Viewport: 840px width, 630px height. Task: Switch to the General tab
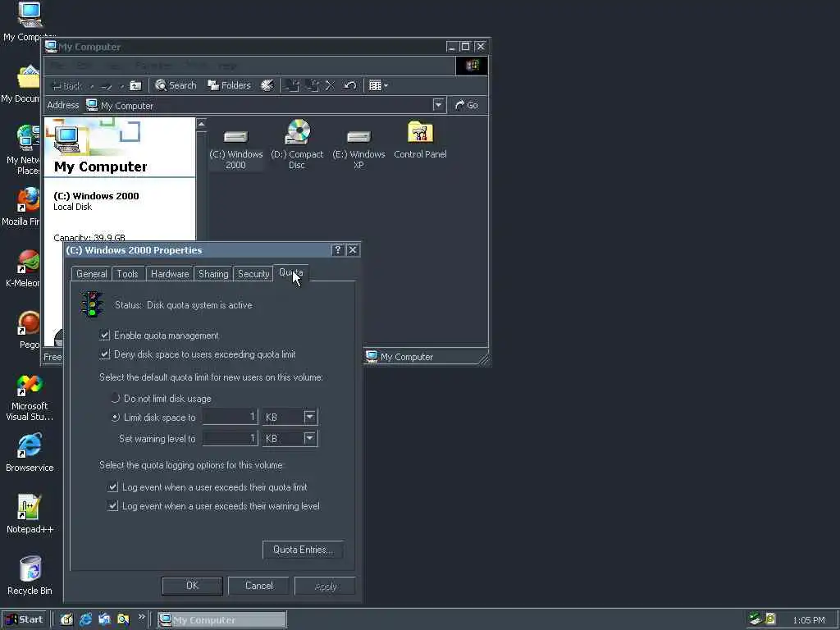(92, 274)
